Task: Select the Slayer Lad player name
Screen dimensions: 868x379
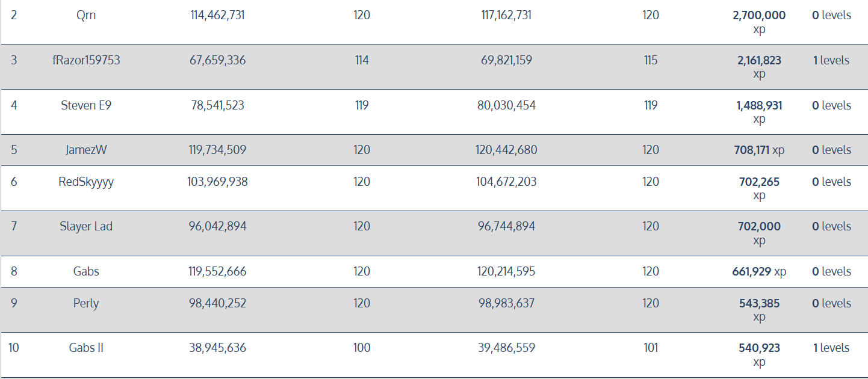Action: (x=86, y=226)
